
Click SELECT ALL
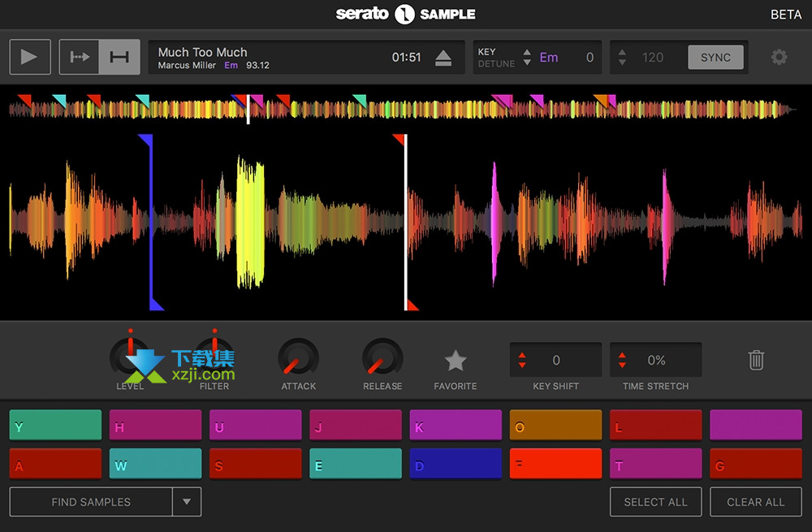(655, 501)
